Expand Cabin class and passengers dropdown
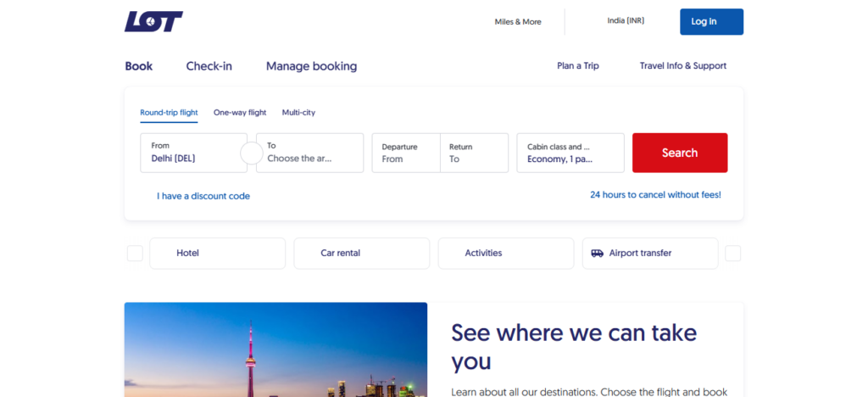The width and height of the screenshot is (868, 397). tap(570, 153)
